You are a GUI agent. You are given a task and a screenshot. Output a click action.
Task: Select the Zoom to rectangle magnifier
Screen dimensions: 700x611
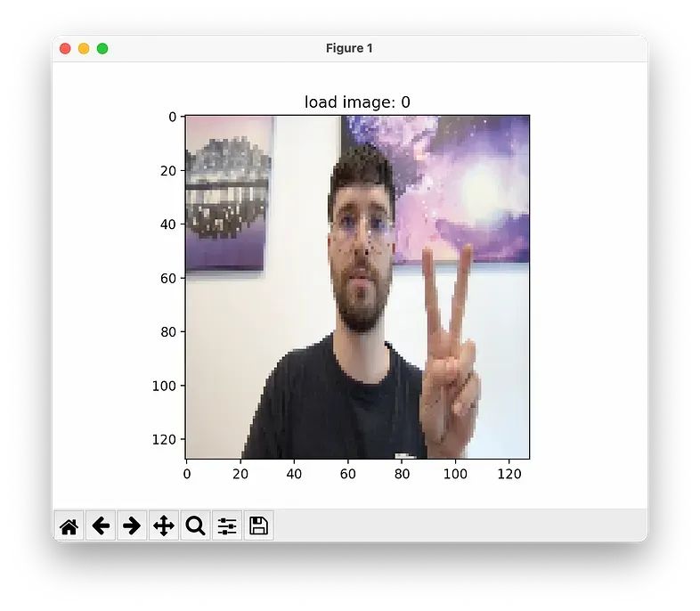coord(196,525)
